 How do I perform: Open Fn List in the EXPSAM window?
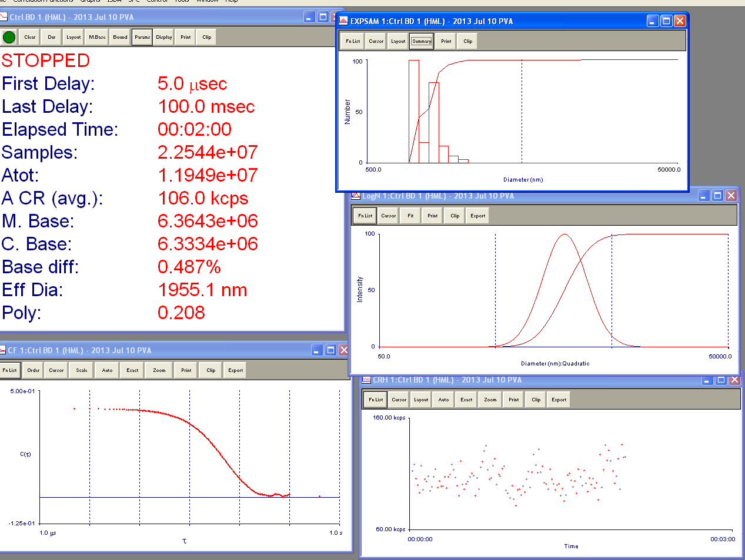click(353, 41)
